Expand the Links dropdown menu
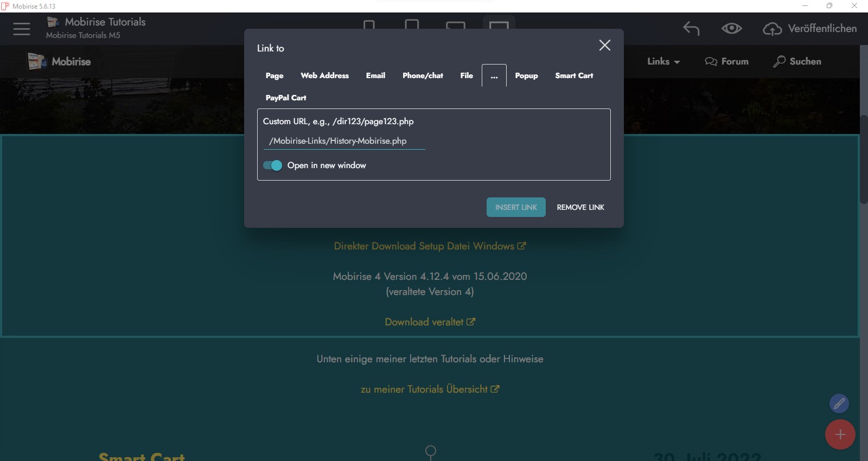This screenshot has height=461, width=868. coord(663,61)
